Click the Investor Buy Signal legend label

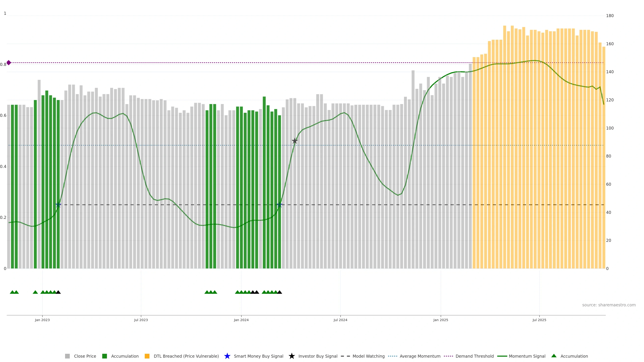coord(318,356)
